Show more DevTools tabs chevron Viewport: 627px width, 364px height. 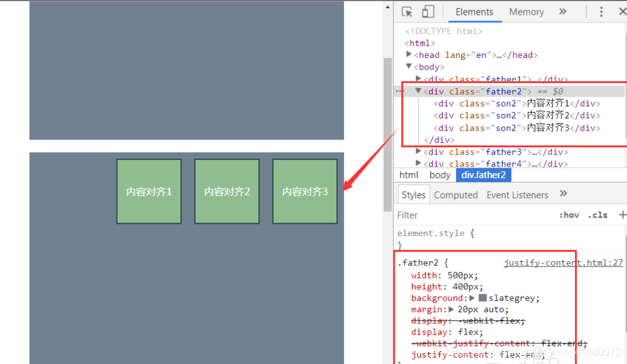coord(563,12)
